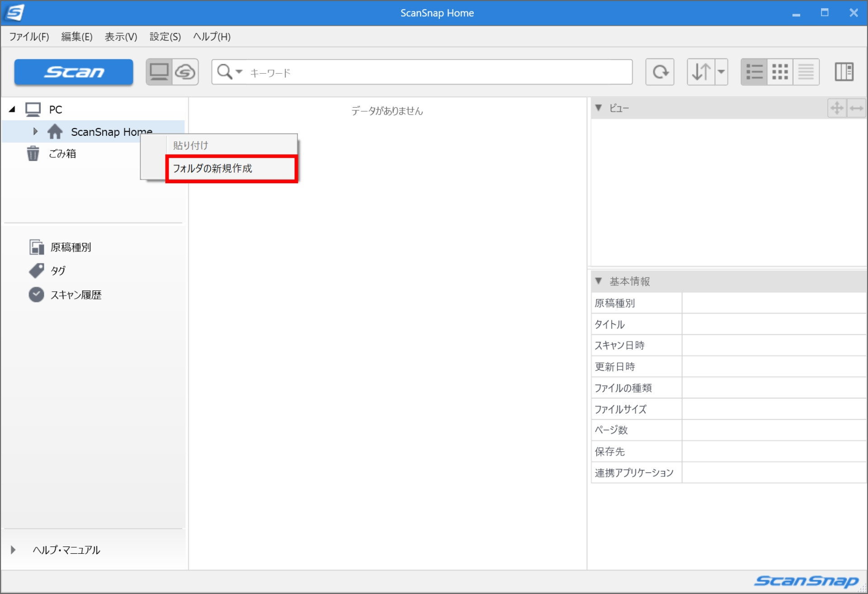The height and width of the screenshot is (594, 868).
Task: Switch to thumbnail grid view
Action: (780, 72)
